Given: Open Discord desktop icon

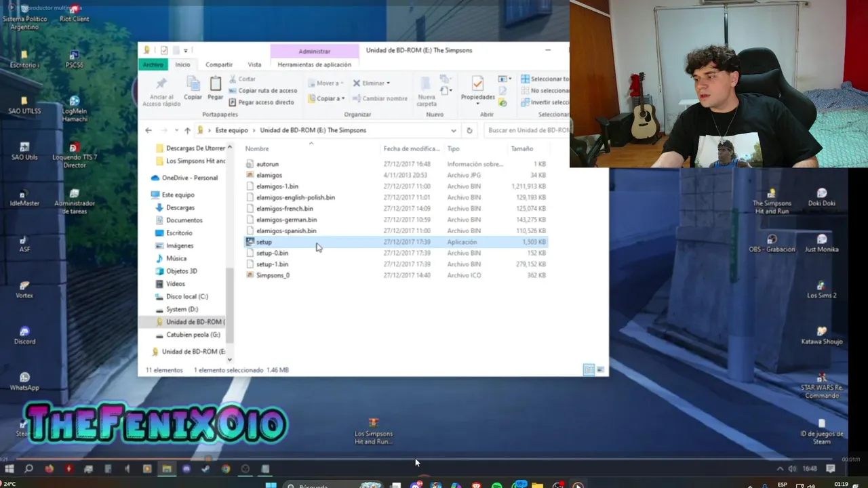Looking at the screenshot, I should (25, 335).
